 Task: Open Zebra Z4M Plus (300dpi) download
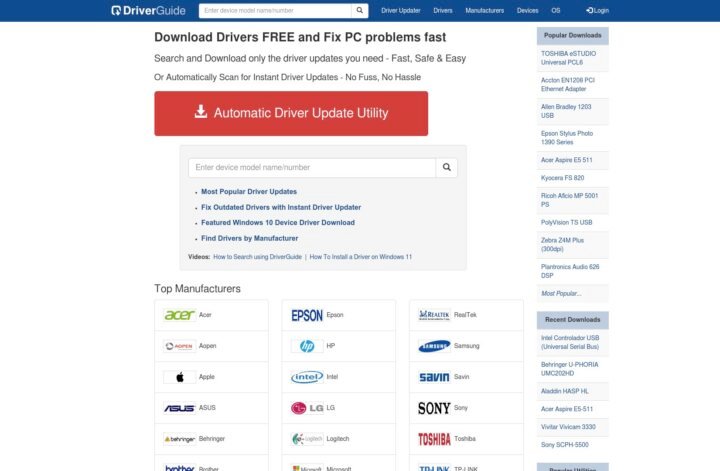(x=573, y=245)
